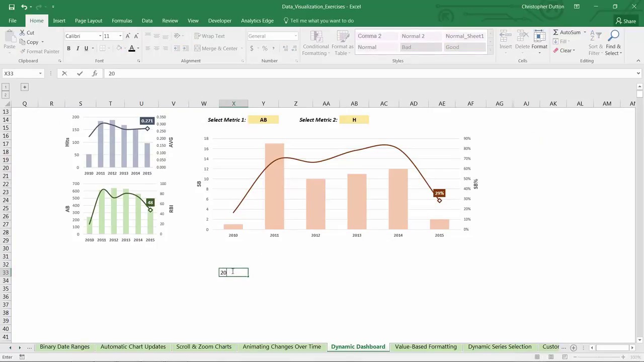Viewport: 644px width, 362px height.
Task: Click the Delete cells icon
Action: click(x=522, y=40)
